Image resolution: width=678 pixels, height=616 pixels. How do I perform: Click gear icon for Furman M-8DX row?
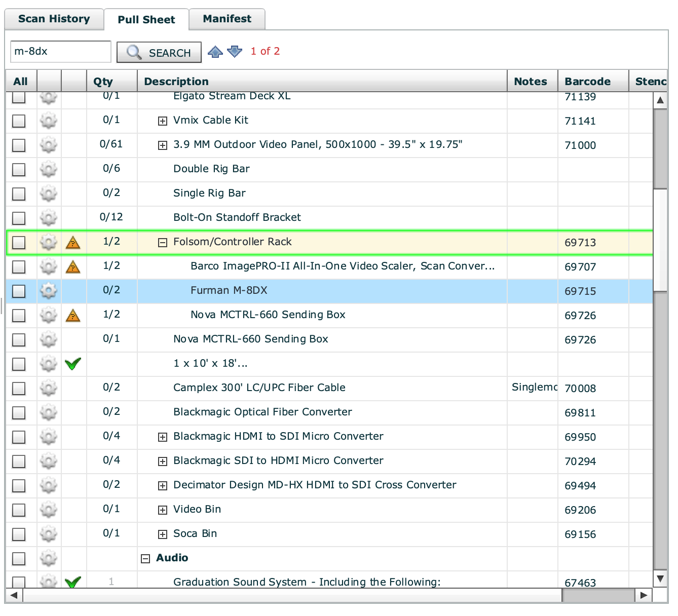pos(49,291)
